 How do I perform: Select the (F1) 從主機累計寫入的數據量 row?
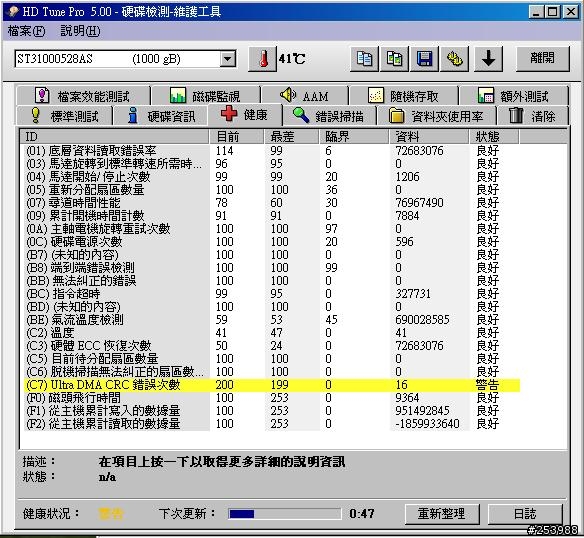(272, 411)
